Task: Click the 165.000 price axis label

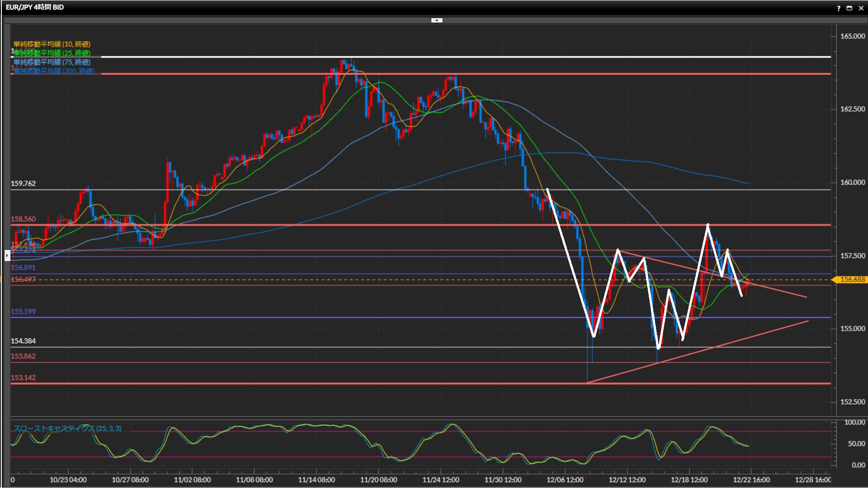Action: point(852,36)
